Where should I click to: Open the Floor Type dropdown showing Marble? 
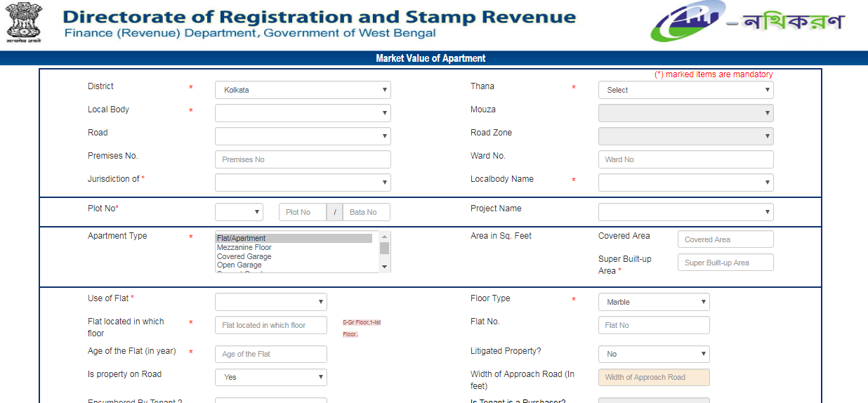[654, 302]
